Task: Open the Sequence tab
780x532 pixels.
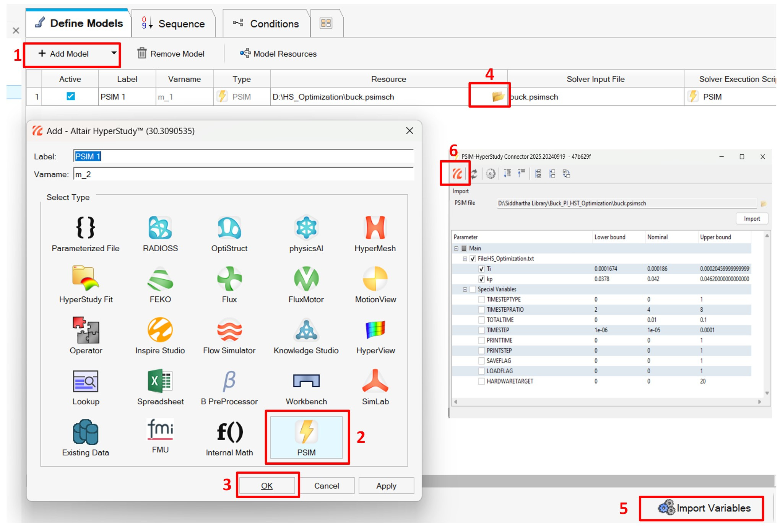Action: pyautogui.click(x=174, y=24)
